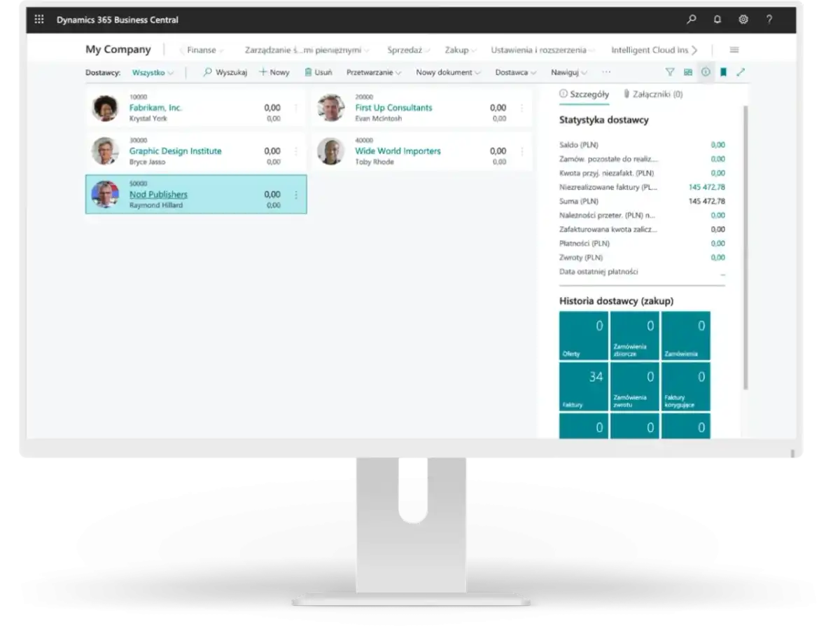
Task: Expand the Nawiguj dropdown
Action: click(x=569, y=72)
